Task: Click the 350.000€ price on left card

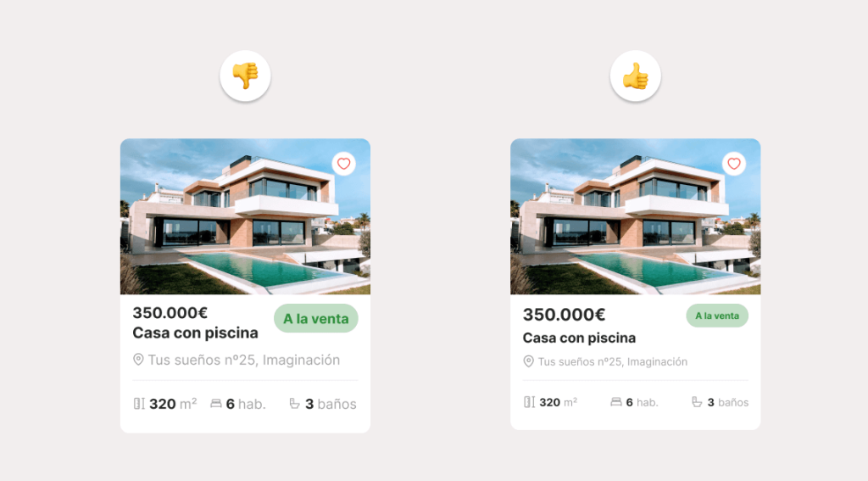Action: 170,312
